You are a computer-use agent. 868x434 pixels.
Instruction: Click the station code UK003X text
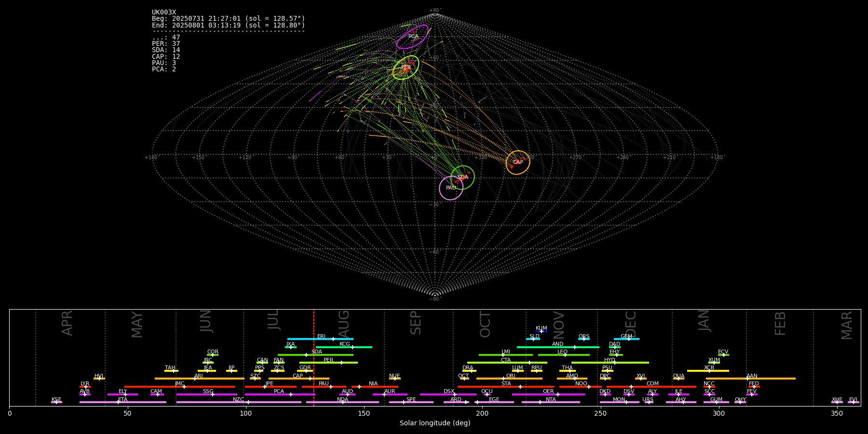(164, 13)
